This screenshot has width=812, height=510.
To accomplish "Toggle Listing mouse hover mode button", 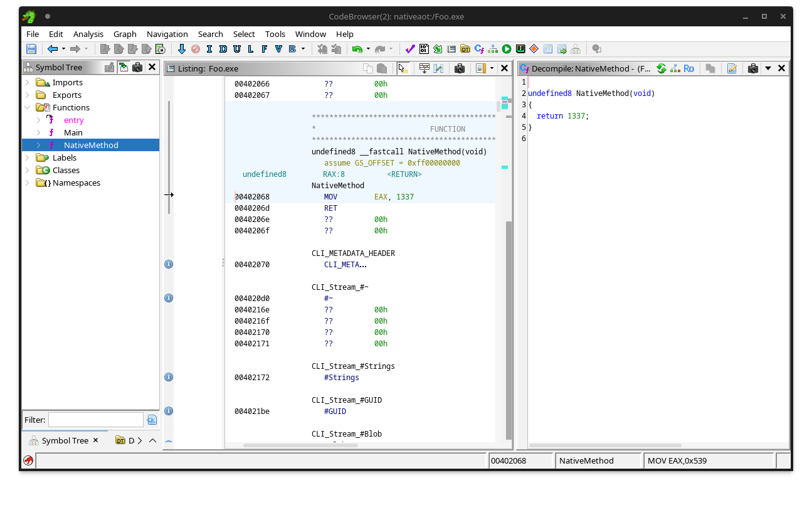I will click(403, 68).
